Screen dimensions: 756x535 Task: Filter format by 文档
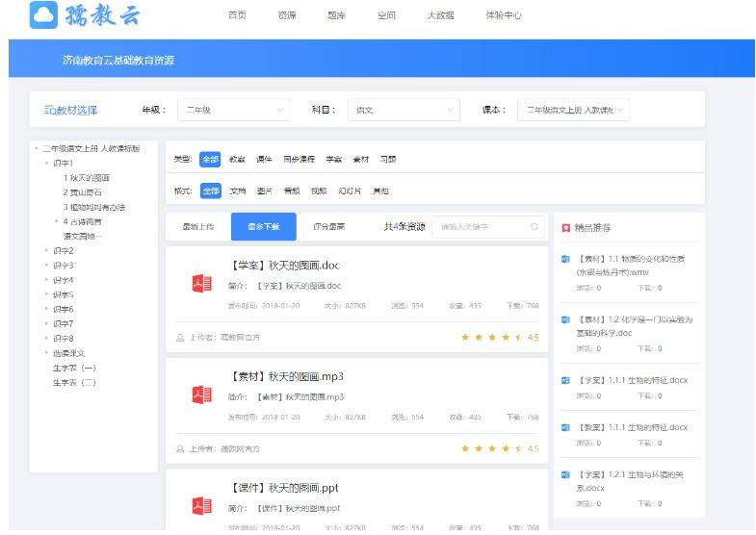238,191
